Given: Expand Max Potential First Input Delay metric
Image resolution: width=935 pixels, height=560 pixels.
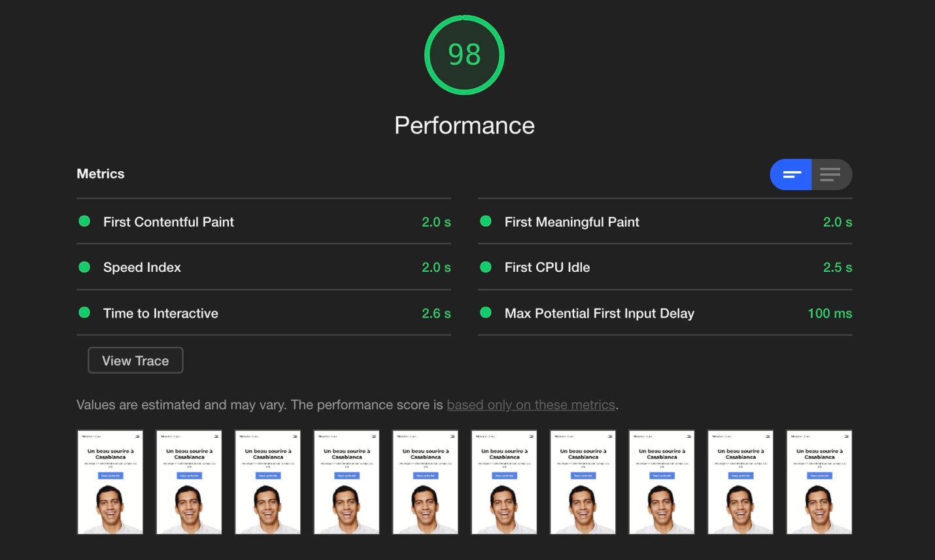Looking at the screenshot, I should point(665,313).
